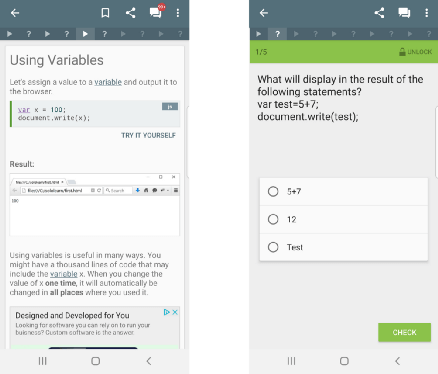Open three-dot overflow menu on lesson screen
The image size is (438, 374).
[x=178, y=13]
